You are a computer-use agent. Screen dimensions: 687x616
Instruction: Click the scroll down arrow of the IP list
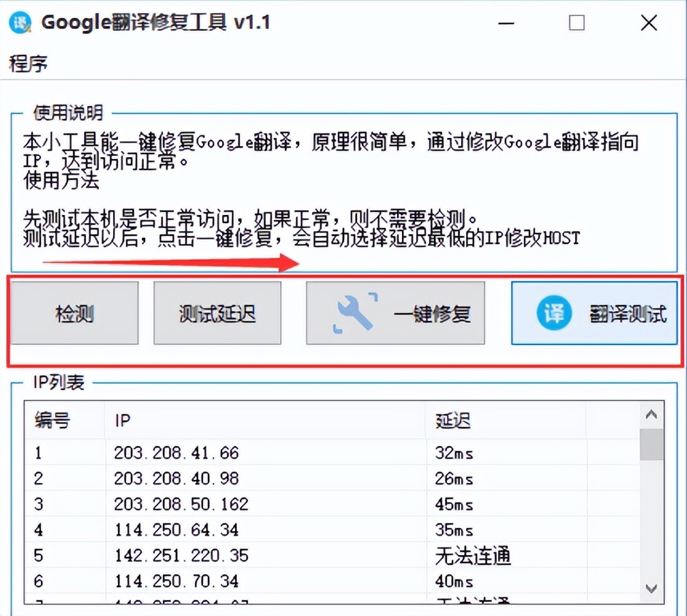pyautogui.click(x=652, y=589)
